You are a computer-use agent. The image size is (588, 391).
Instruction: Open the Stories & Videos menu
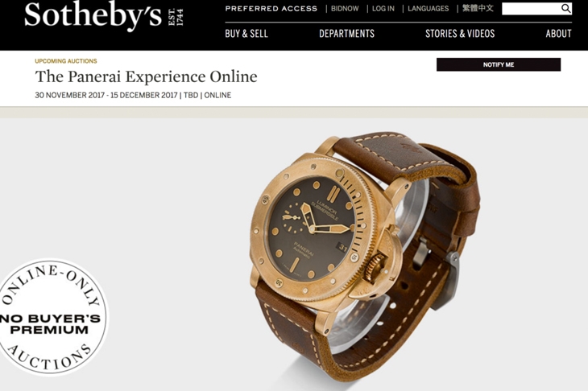coord(460,34)
